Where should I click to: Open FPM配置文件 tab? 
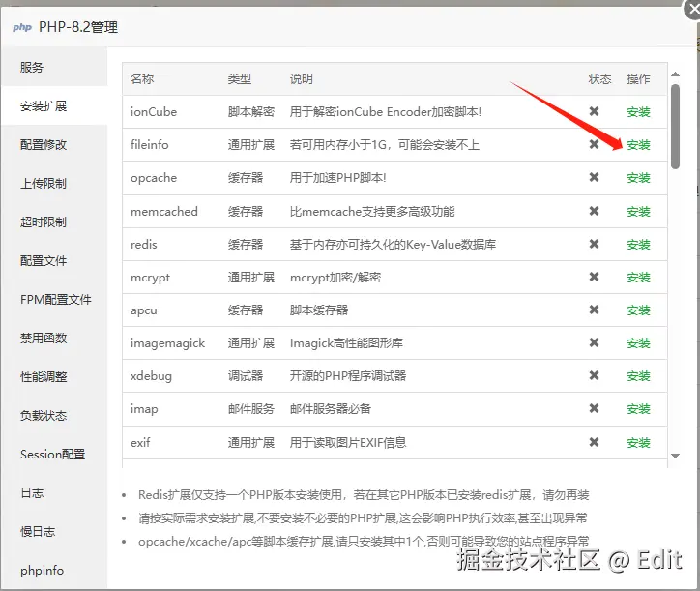pos(54,299)
